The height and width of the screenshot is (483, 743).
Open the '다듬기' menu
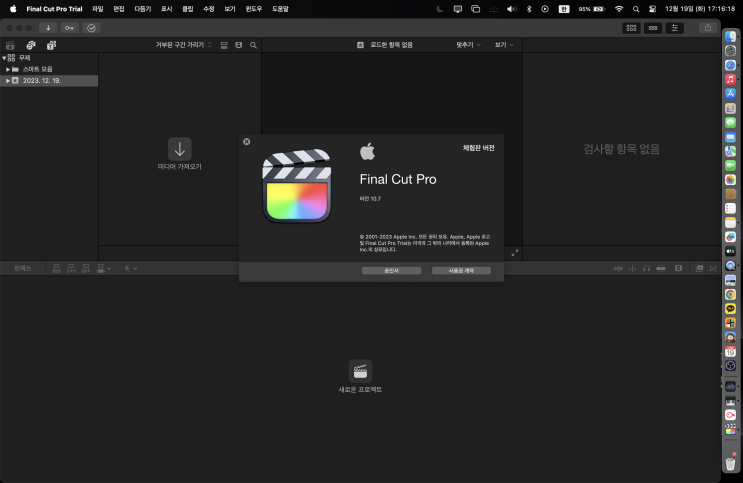(x=143, y=9)
